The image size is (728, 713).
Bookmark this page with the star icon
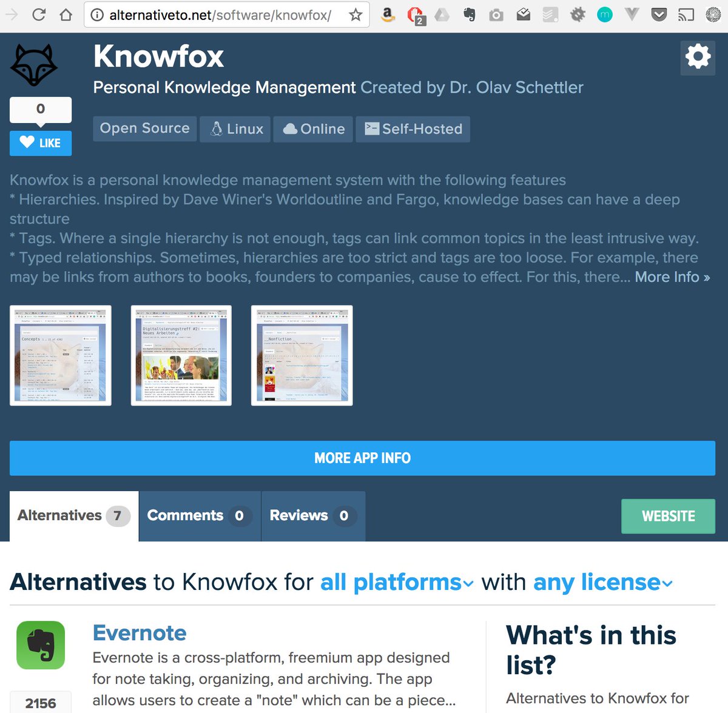[356, 15]
